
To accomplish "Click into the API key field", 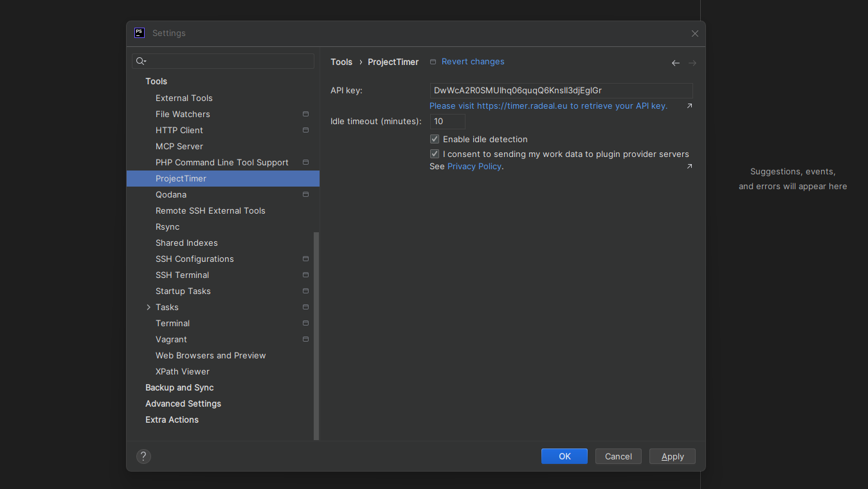I will tap(561, 91).
